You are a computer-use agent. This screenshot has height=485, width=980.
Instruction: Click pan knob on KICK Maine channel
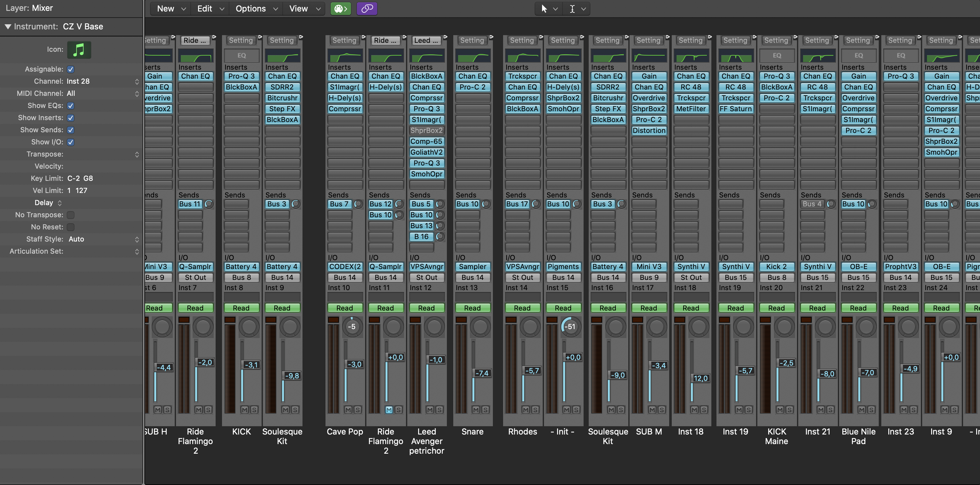click(x=784, y=327)
